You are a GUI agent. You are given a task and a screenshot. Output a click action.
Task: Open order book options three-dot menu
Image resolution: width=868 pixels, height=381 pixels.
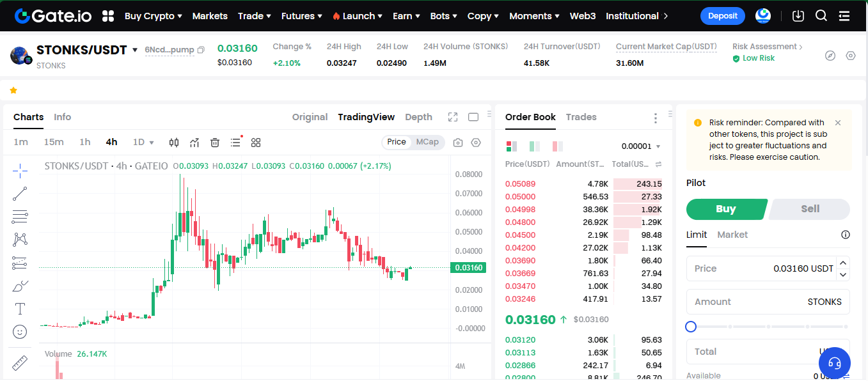coord(656,118)
